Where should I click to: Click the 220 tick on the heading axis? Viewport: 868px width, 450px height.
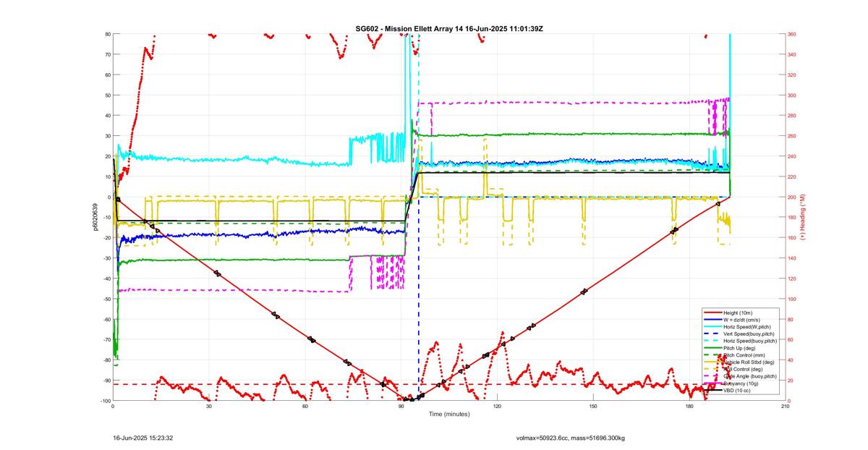click(x=793, y=177)
